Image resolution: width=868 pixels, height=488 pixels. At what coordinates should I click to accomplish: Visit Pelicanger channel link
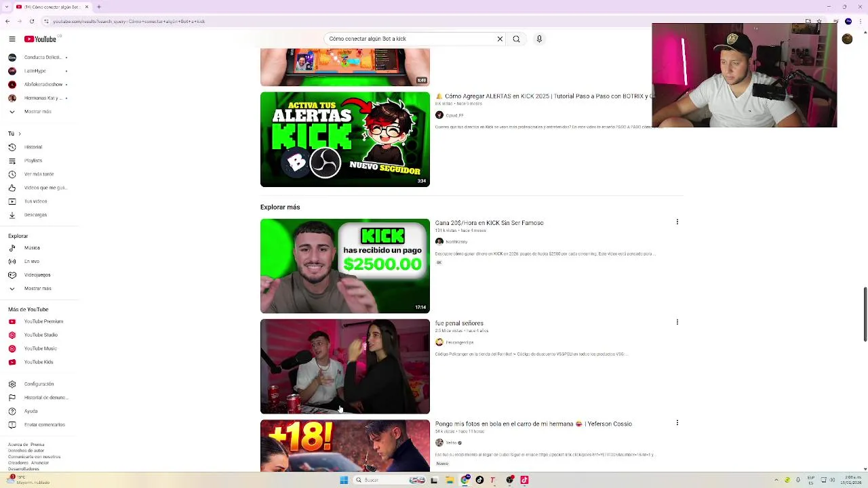point(459,342)
